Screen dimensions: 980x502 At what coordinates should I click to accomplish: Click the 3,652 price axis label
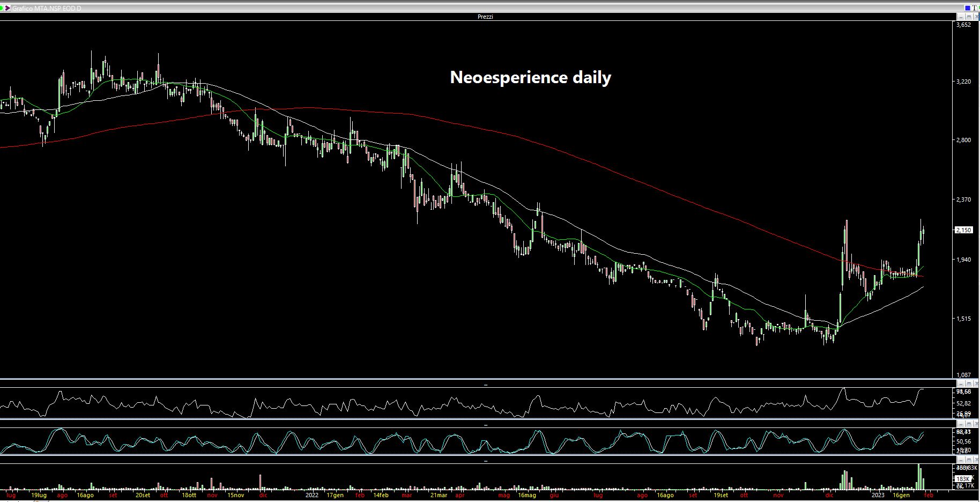(x=963, y=25)
